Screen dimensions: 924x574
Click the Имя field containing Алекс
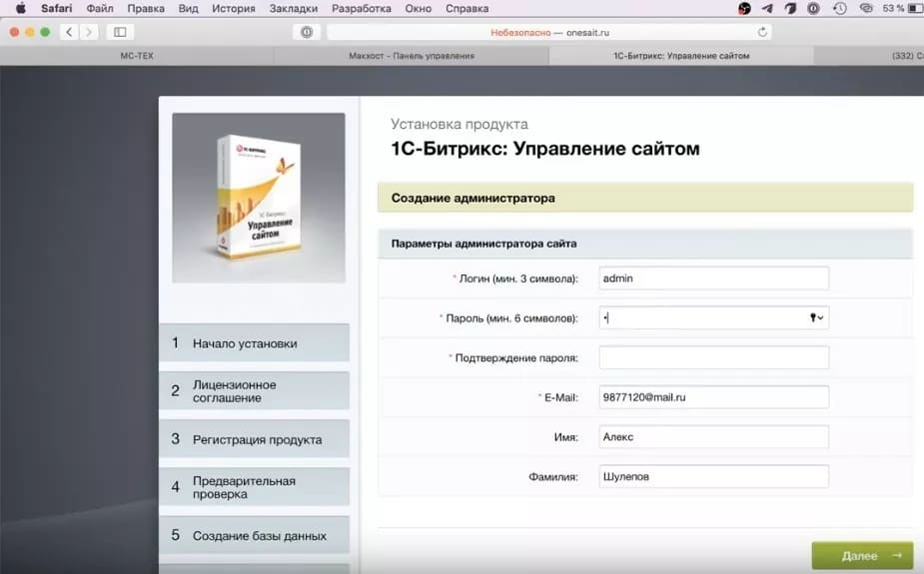[x=713, y=437]
